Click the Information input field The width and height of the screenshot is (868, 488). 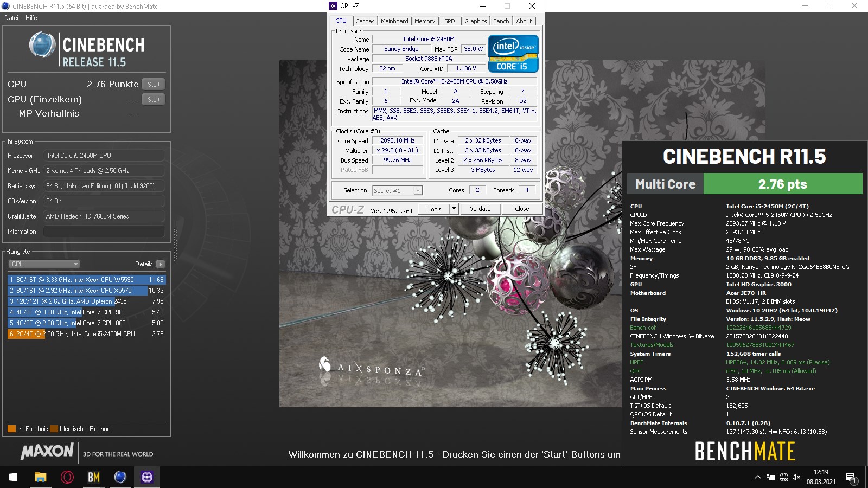104,232
